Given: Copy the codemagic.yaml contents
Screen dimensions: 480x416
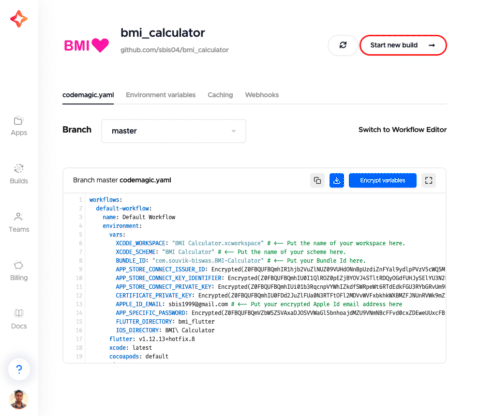Looking at the screenshot, I should click(317, 180).
